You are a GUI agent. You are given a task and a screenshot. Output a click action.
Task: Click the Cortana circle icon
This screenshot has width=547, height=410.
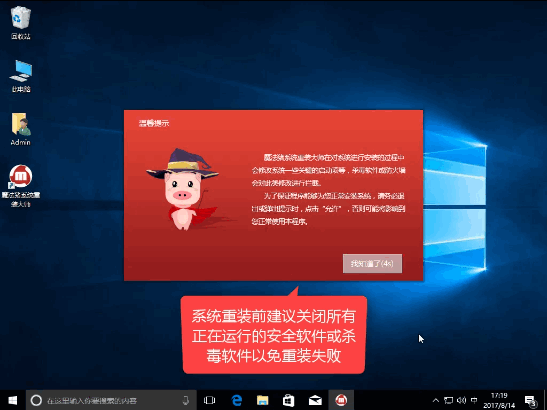pyautogui.click(x=36, y=400)
